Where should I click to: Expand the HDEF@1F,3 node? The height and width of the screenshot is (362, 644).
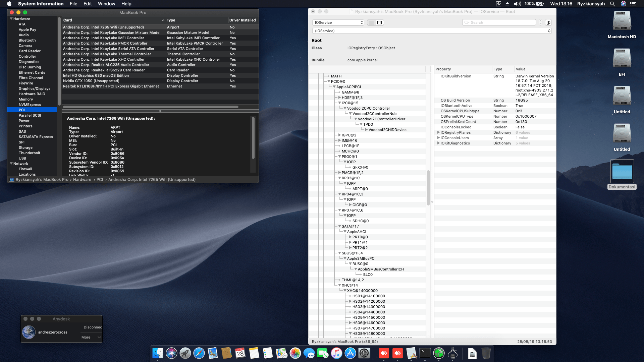[x=339, y=98]
